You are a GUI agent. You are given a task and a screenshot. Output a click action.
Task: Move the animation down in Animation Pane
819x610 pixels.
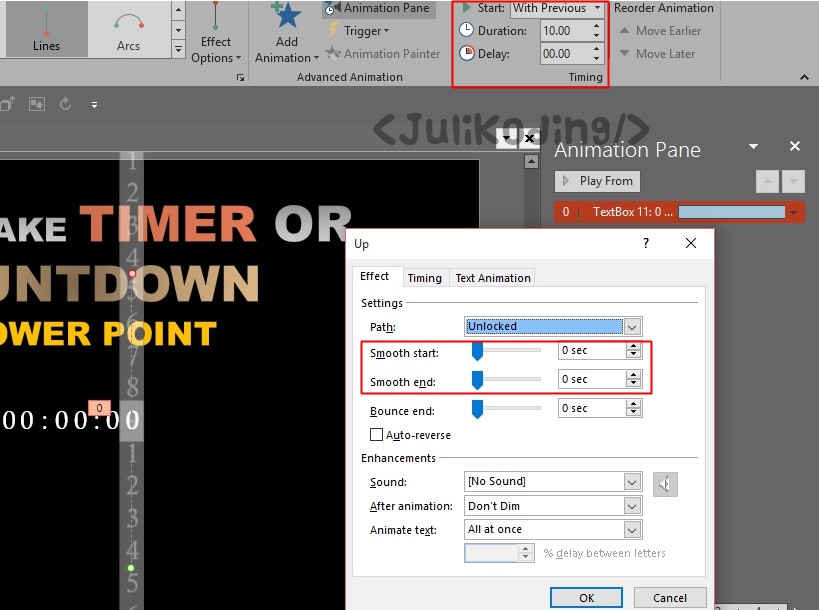click(x=793, y=181)
